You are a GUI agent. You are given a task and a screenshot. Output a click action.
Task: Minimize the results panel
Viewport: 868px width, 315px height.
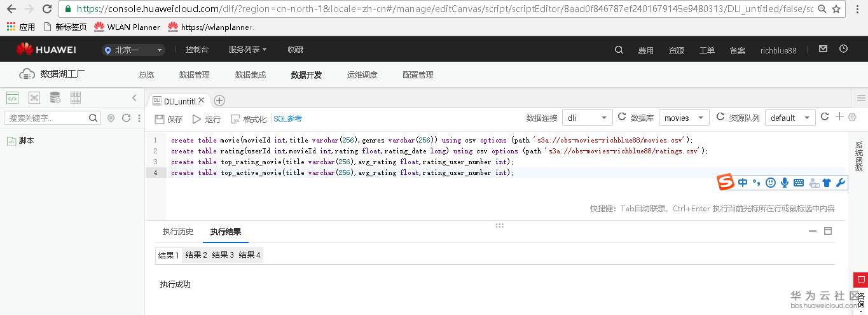click(x=813, y=232)
